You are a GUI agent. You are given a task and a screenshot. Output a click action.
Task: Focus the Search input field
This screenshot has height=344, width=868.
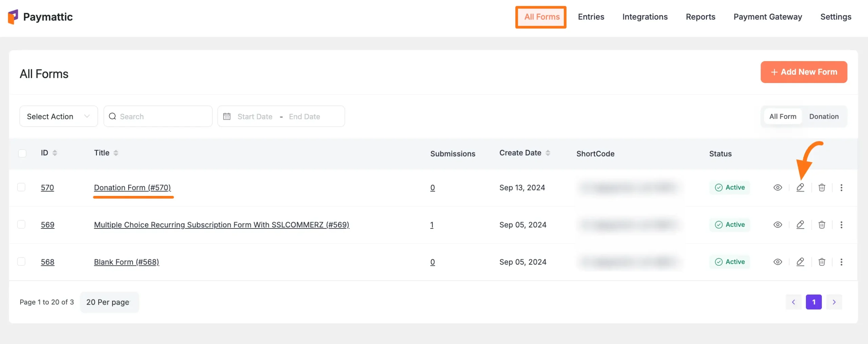pyautogui.click(x=163, y=117)
